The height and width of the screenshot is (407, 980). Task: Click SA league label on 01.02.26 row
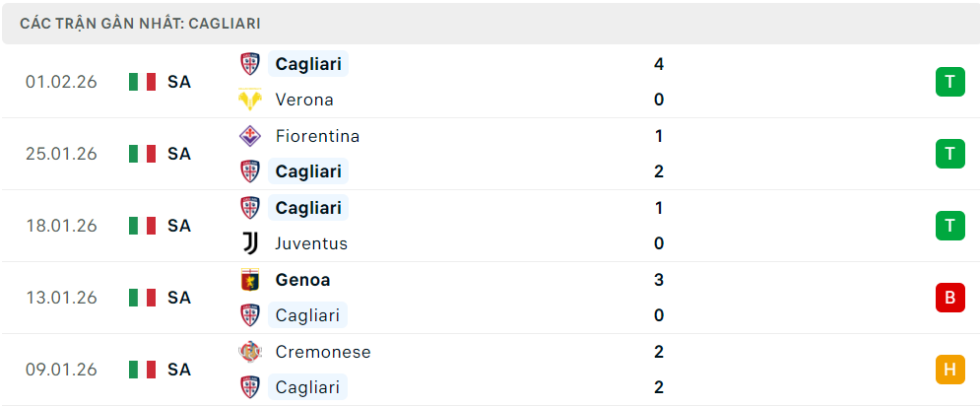pos(178,82)
